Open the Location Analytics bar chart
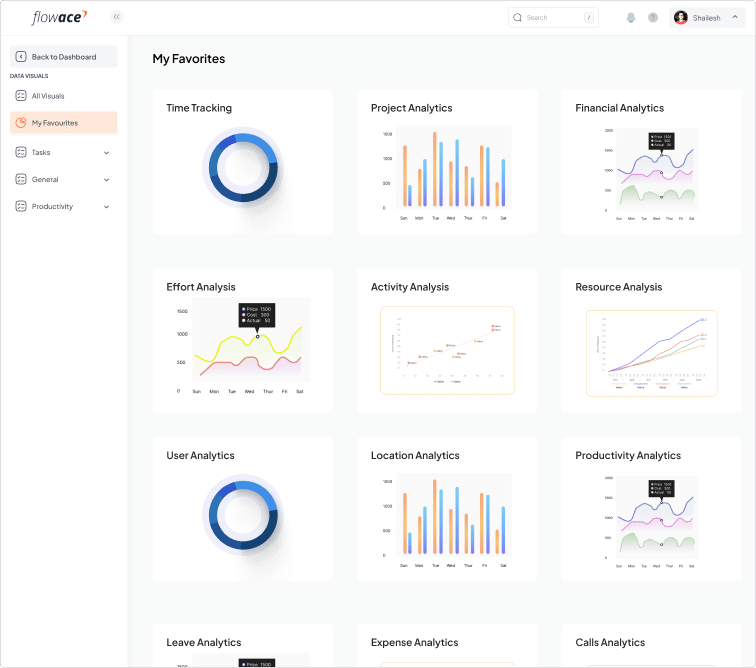The height and width of the screenshot is (668, 756). coord(447,520)
